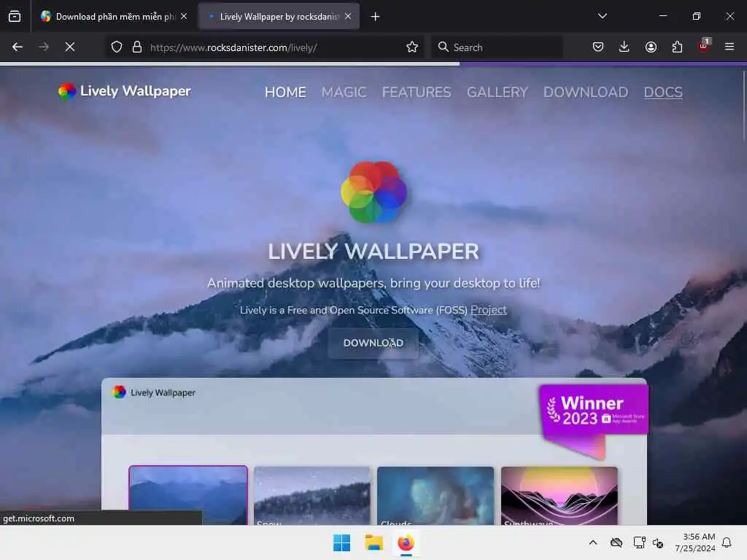The width and height of the screenshot is (747, 560).
Task: Click the OneDrive cloud tray icon
Action: (616, 542)
